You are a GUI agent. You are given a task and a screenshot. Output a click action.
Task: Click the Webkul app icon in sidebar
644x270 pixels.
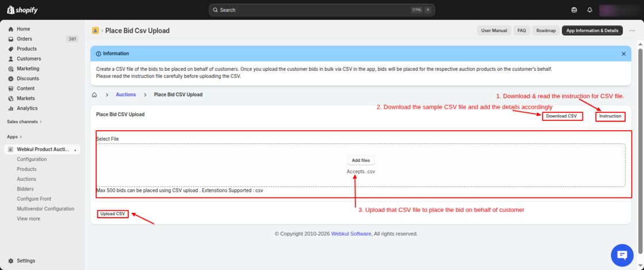11,150
